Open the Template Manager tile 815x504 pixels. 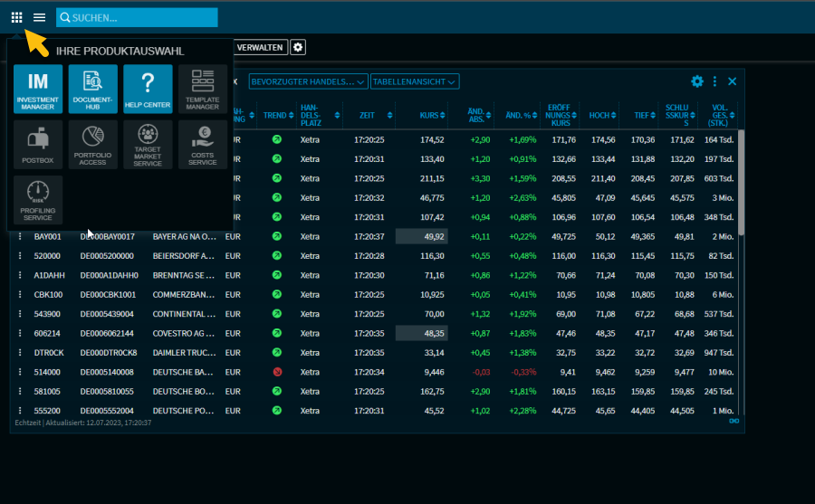point(202,89)
